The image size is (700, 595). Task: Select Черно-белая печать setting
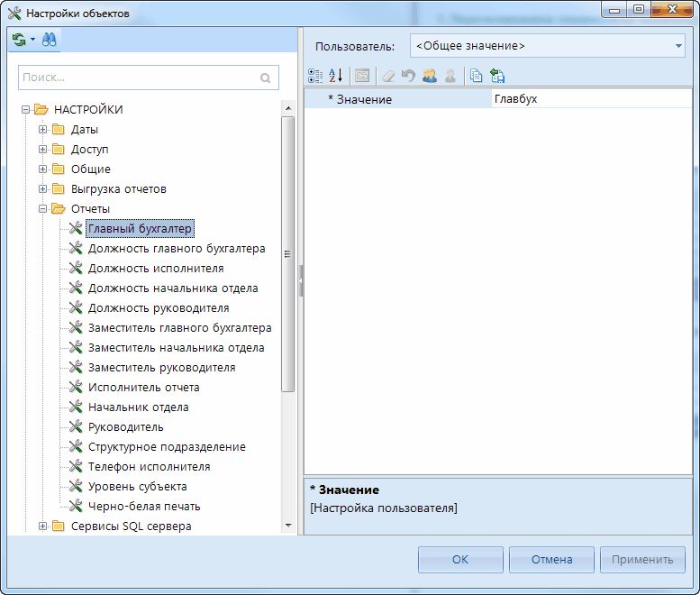[144, 507]
